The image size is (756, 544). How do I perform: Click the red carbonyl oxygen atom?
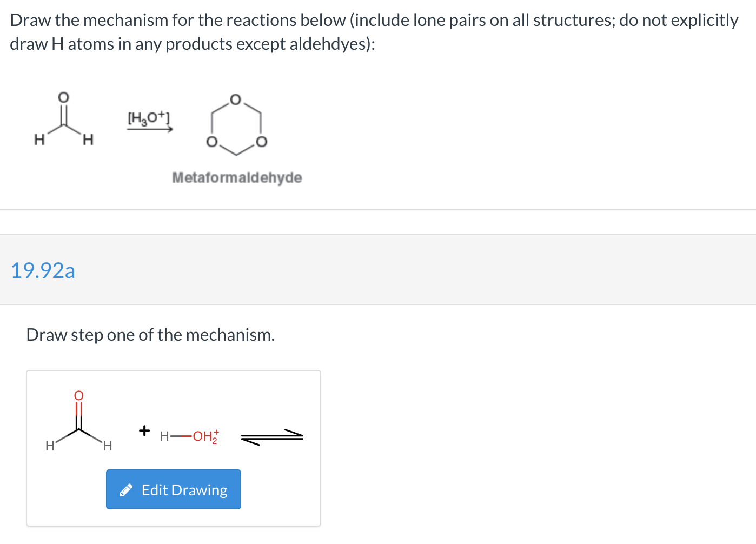(78, 395)
